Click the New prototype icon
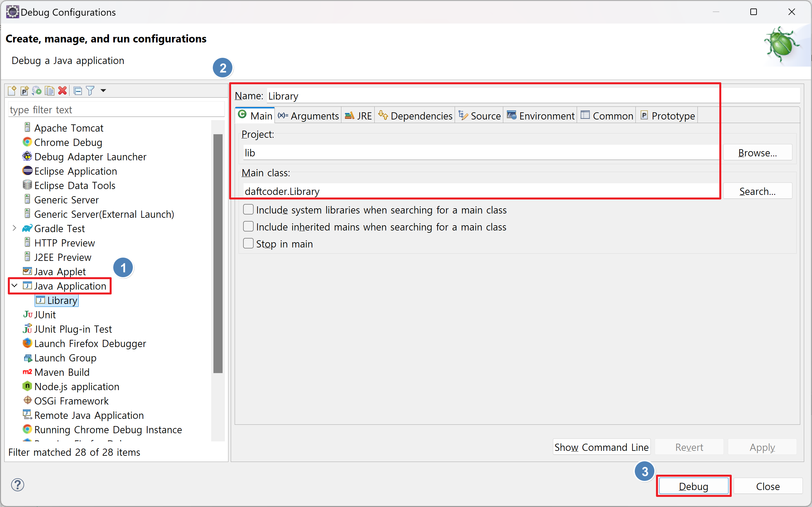The image size is (812, 507). point(24,90)
